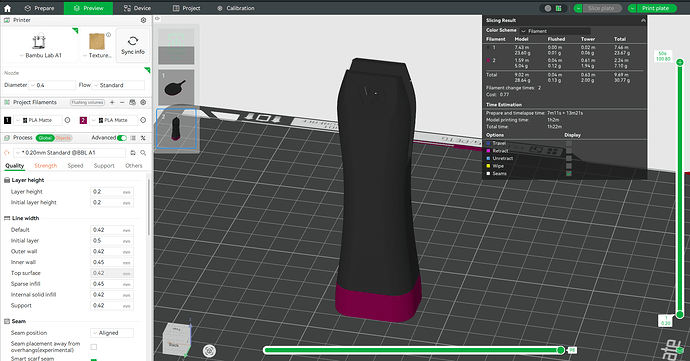Open the Quality settings tab
Image resolution: width=690 pixels, height=361 pixels.
(15, 166)
